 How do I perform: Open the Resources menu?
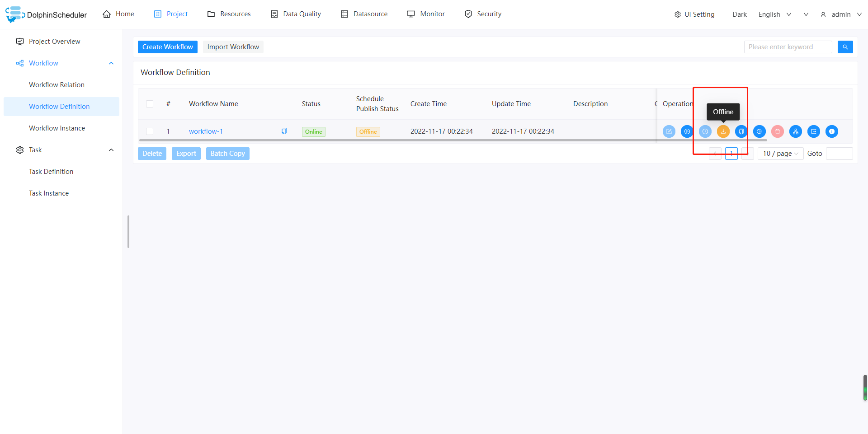[229, 14]
